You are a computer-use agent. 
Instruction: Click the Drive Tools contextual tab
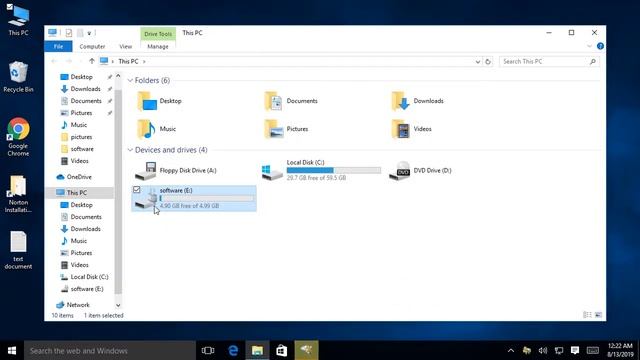tap(158, 34)
